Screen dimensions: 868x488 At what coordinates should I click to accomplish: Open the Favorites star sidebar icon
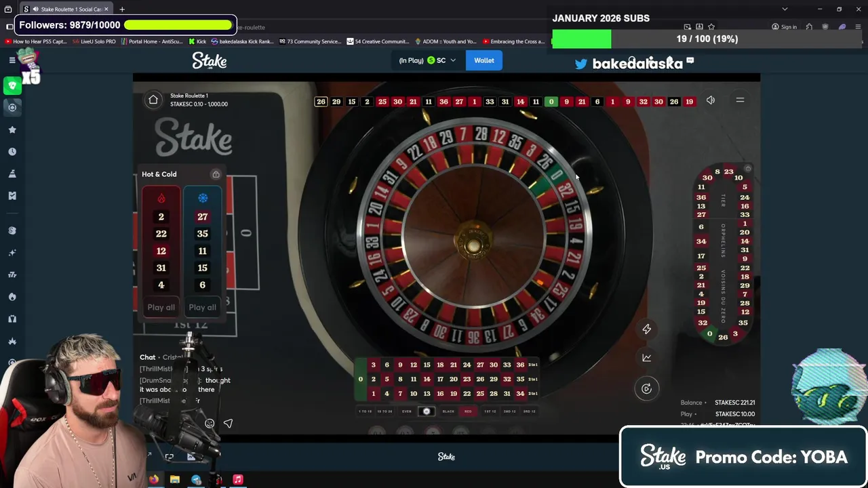[12, 129]
